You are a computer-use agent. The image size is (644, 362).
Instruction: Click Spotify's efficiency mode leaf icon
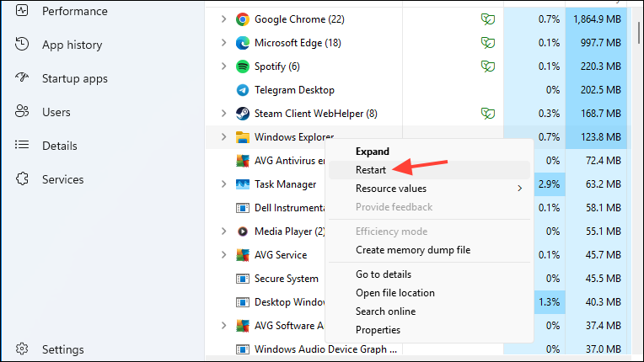pos(487,67)
